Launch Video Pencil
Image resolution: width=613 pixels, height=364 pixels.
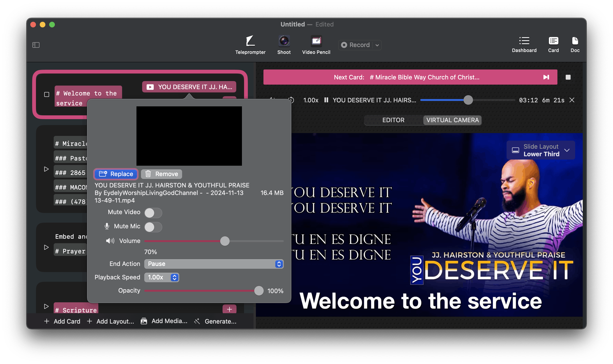pos(316,45)
